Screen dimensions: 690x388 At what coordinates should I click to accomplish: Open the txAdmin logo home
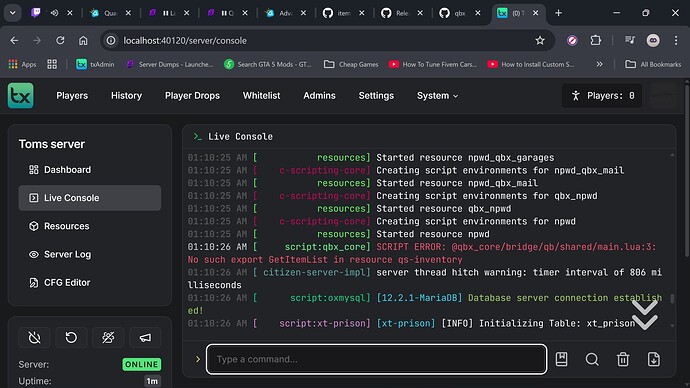pyautogui.click(x=20, y=95)
